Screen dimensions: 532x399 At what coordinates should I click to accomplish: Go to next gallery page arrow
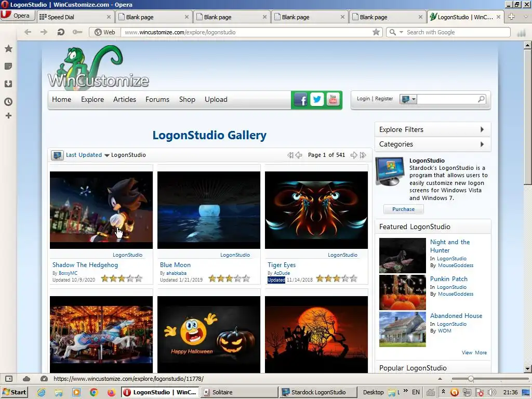click(x=354, y=155)
